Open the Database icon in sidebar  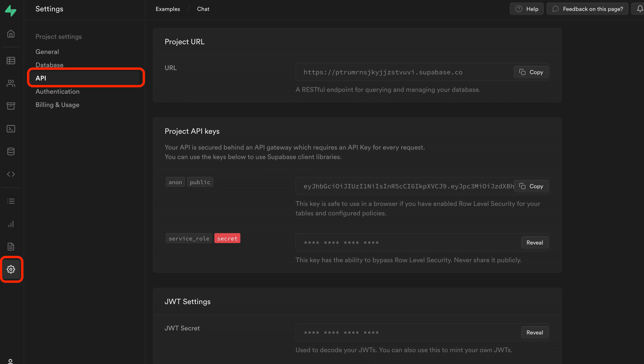point(11,151)
